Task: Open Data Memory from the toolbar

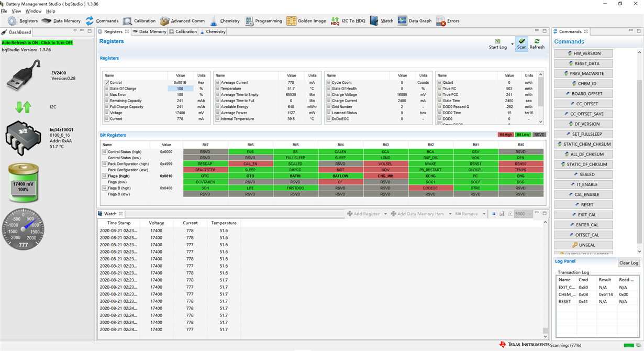Action: coord(61,21)
